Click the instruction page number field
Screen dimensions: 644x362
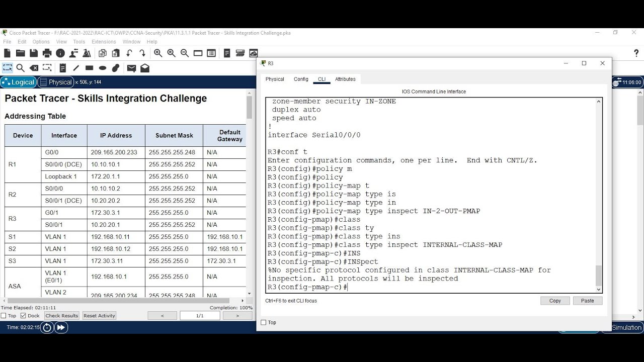point(200,316)
